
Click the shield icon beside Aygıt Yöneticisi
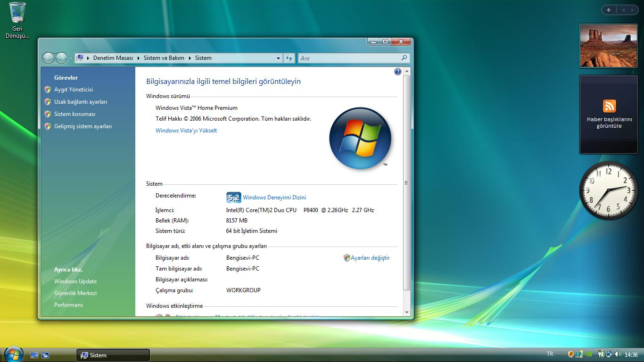click(48, 90)
